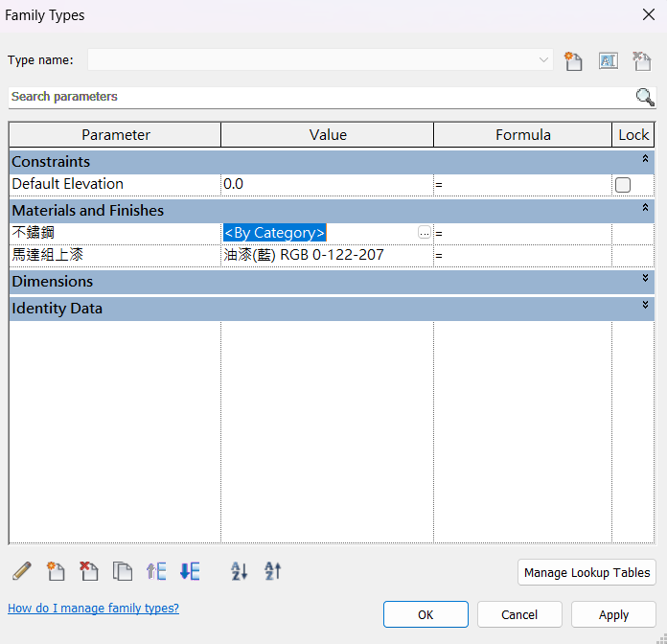This screenshot has width=667, height=644.
Task: Click the Rename Type icon
Action: pos(608,61)
